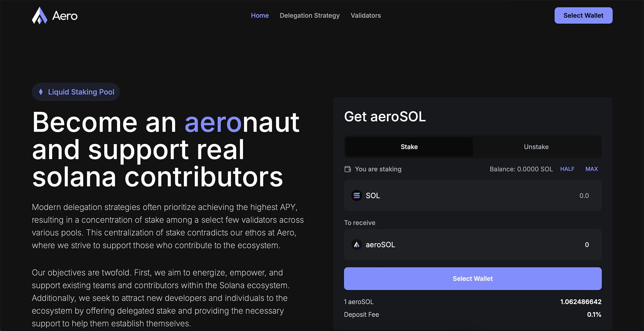Viewport: 644px width, 331px height.
Task: Click the aeroSOL token icon under To receive
Action: [x=356, y=245]
